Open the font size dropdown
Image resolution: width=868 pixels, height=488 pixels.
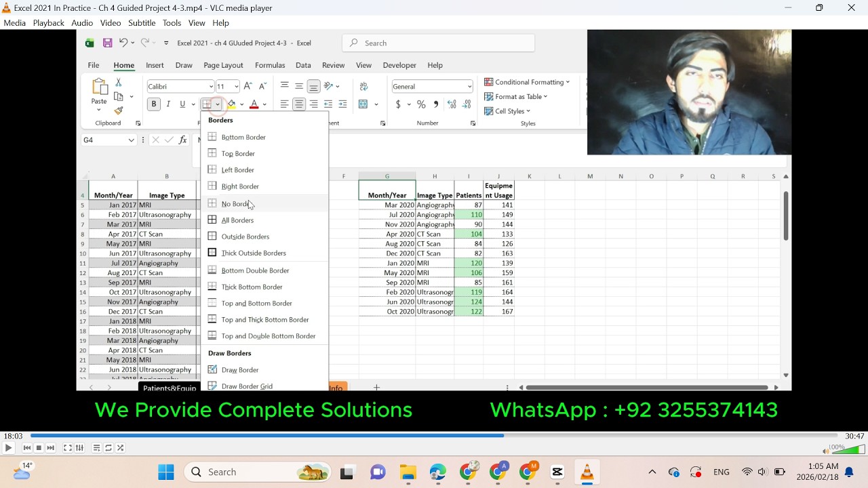(x=236, y=87)
